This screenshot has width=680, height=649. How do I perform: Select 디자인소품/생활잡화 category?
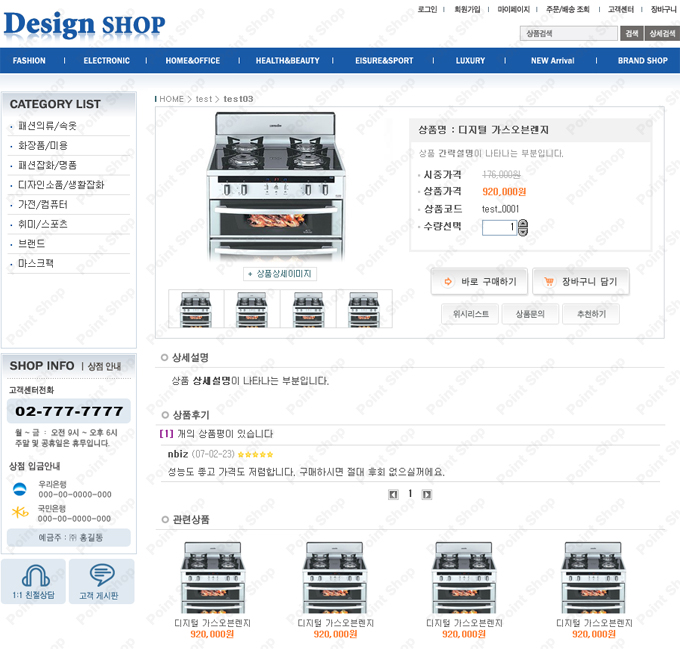pyautogui.click(x=61, y=185)
